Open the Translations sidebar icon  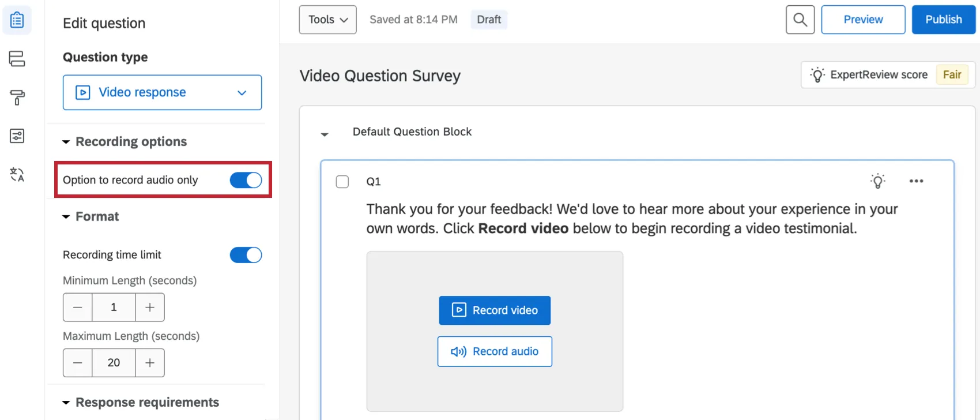pos(17,174)
